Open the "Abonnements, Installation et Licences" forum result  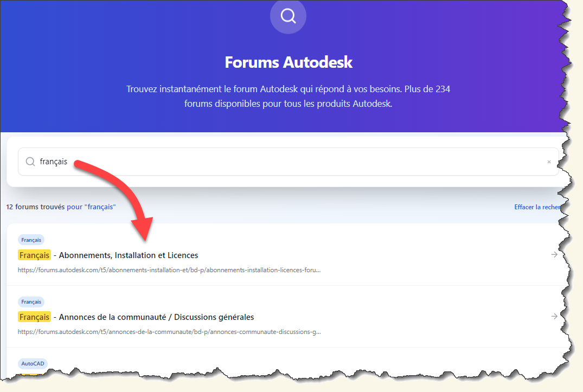129,255
